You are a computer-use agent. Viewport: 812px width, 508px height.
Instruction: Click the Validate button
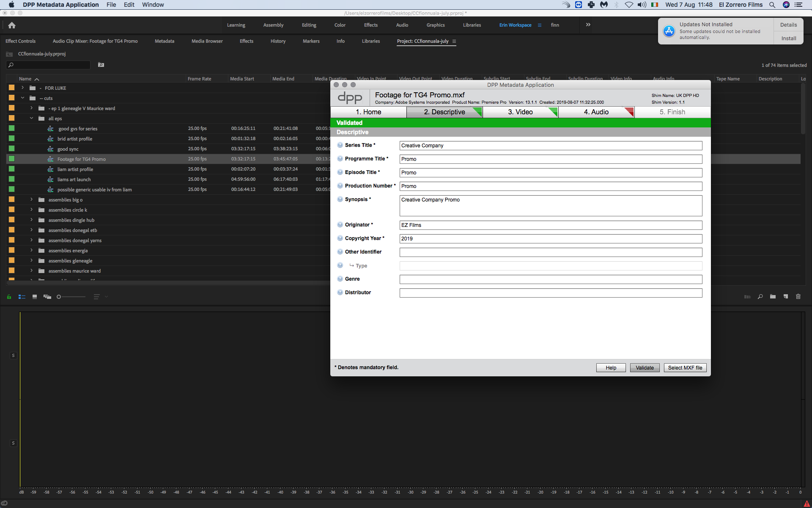click(x=645, y=368)
